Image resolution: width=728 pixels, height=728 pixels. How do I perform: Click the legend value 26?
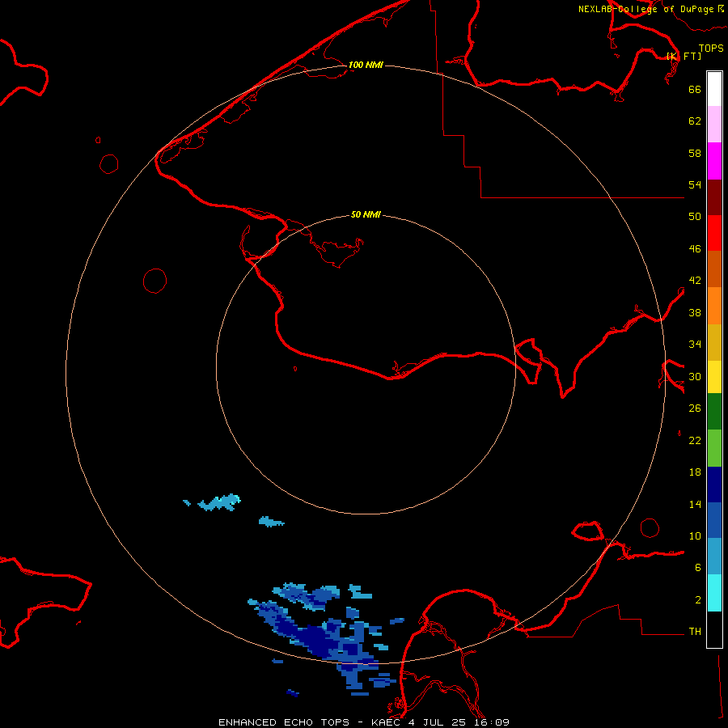click(x=695, y=408)
